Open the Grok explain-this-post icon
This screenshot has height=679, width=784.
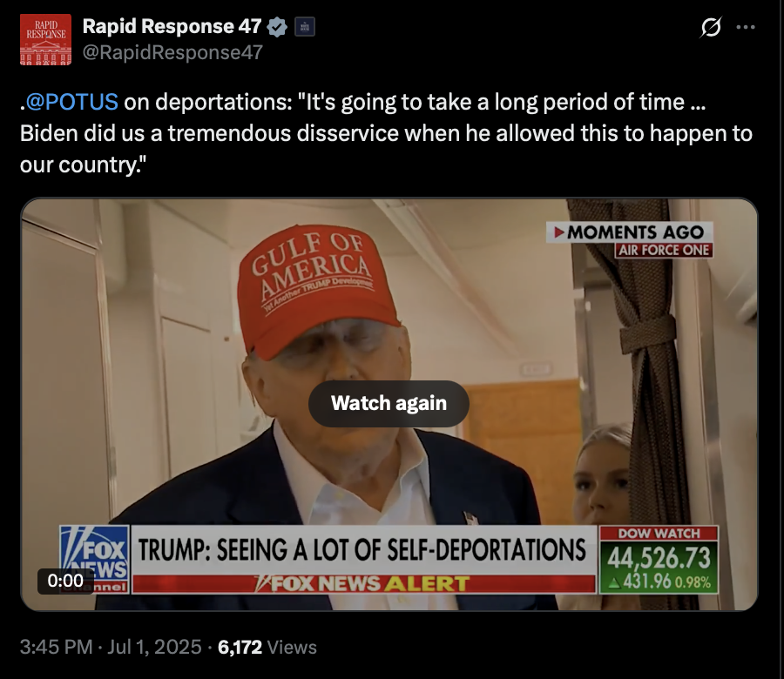tap(711, 27)
